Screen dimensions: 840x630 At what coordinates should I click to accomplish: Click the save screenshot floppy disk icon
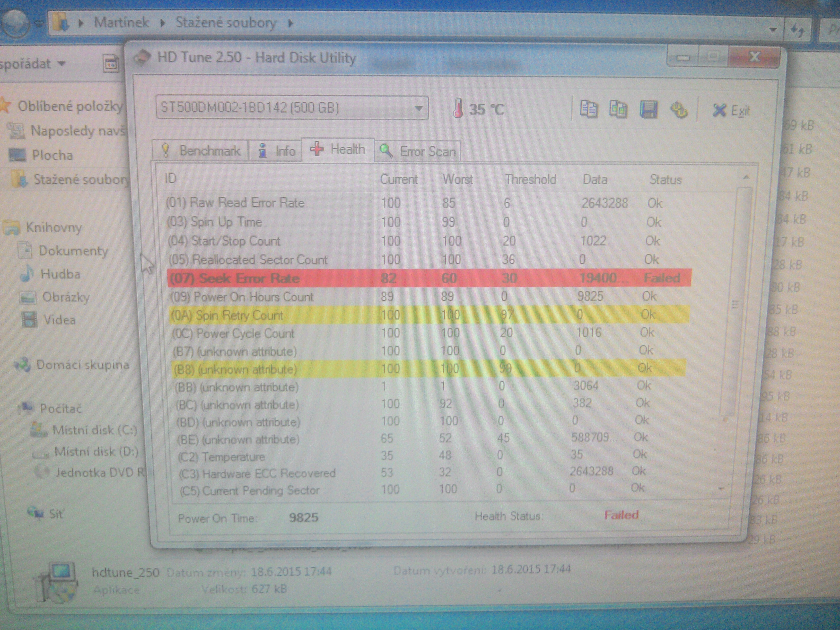648,109
